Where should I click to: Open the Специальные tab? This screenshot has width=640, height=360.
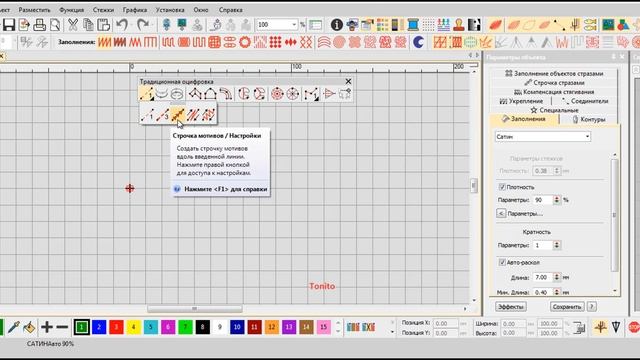554,110
